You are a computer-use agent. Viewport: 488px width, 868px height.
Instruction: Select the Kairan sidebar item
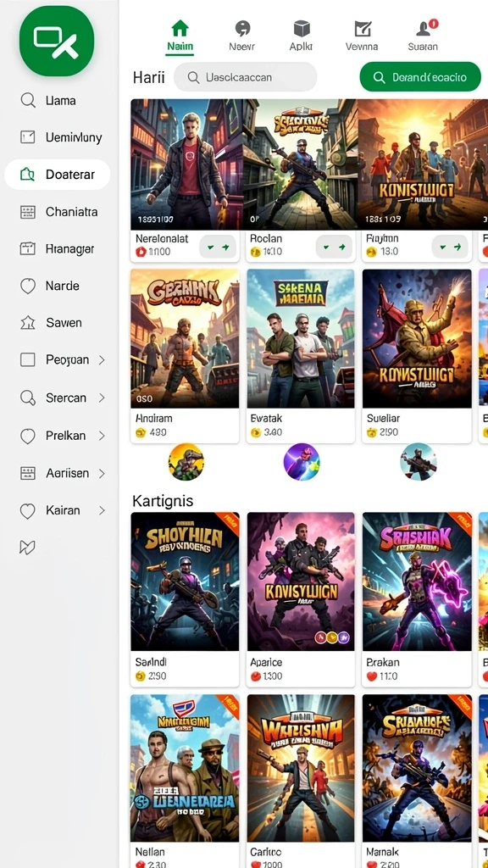58,510
